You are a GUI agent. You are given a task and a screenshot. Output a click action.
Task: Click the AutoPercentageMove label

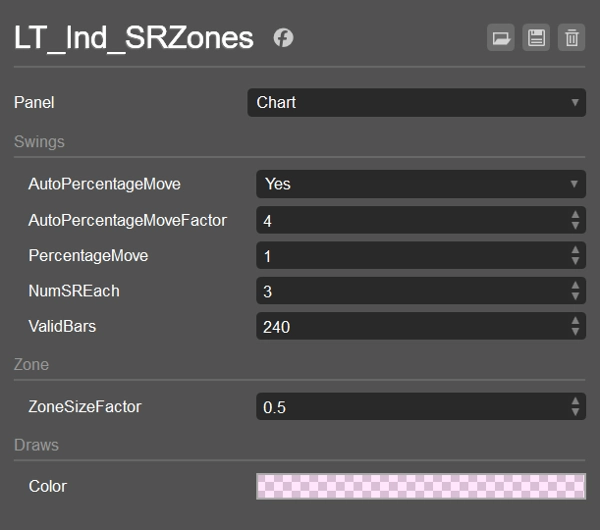pos(104,184)
